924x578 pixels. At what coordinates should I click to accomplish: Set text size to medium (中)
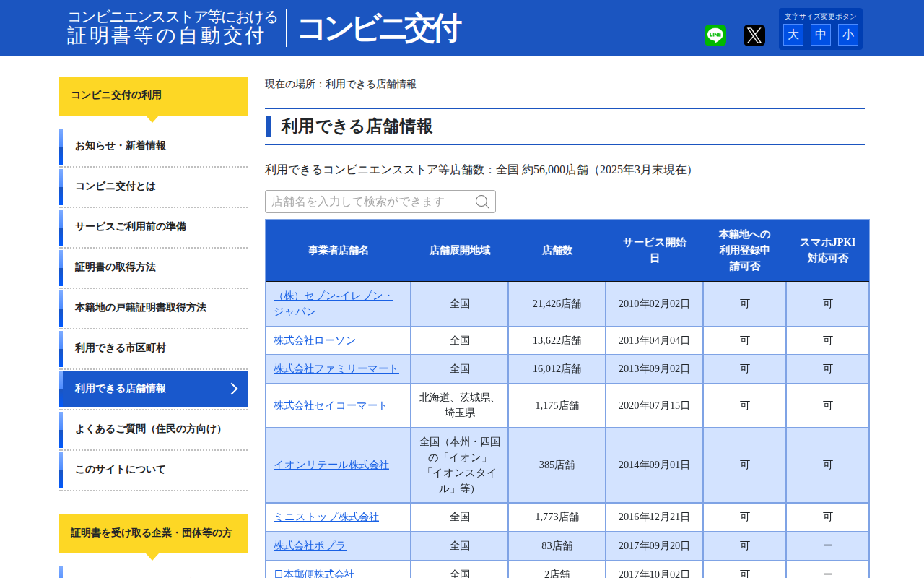pyautogui.click(x=820, y=35)
